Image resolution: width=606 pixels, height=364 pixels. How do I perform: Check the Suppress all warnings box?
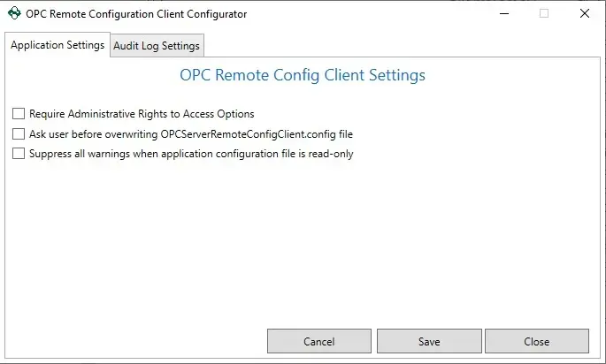pyautogui.click(x=19, y=154)
